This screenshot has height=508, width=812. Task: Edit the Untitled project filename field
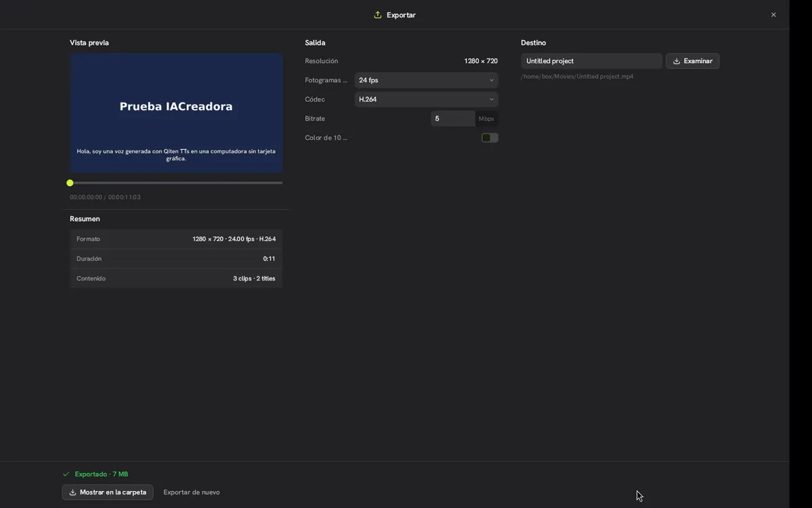coord(591,61)
